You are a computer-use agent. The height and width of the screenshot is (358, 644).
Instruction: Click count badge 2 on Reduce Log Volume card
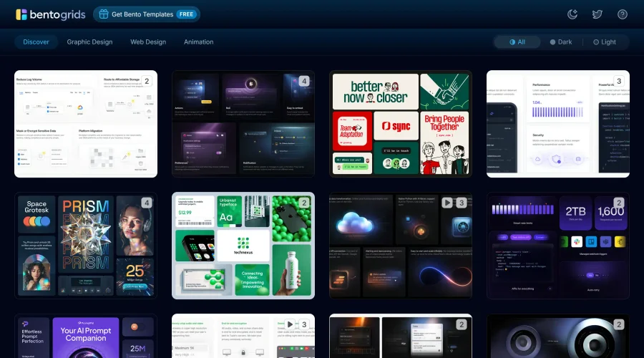tap(147, 81)
